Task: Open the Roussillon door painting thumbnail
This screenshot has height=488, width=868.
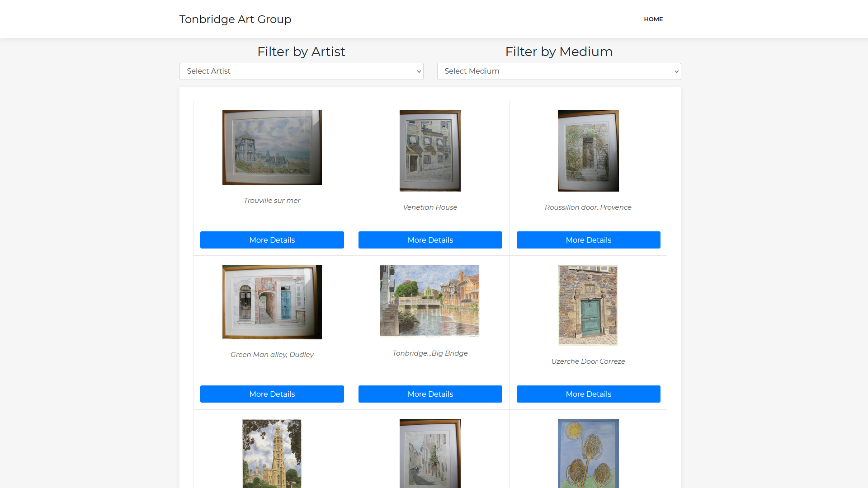Action: 588,151
